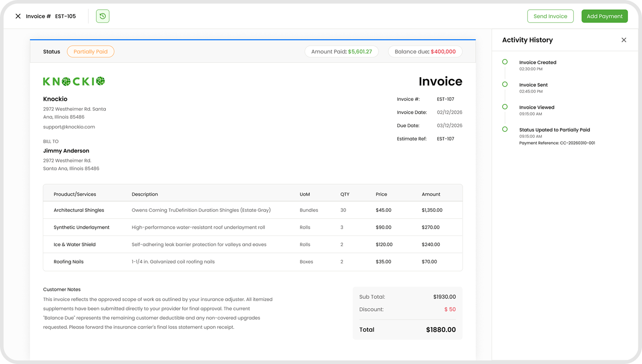Click the support@knockio.com email
The image size is (642, 364).
pos(69,127)
